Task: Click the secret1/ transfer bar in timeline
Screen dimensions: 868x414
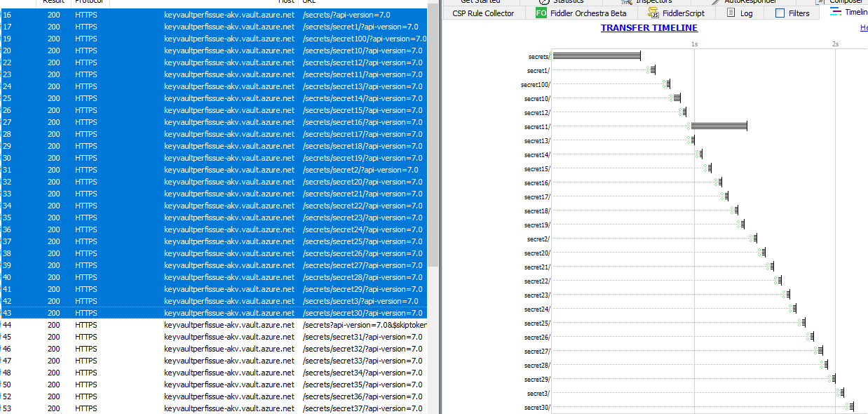Action: click(x=652, y=70)
